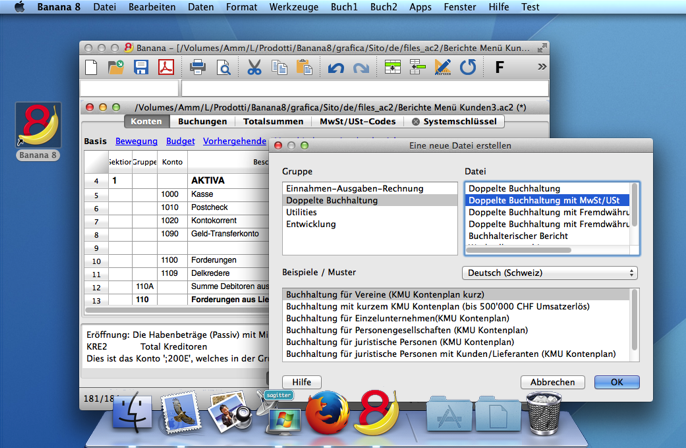Open the Documents folder in the Dock

(x=498, y=414)
